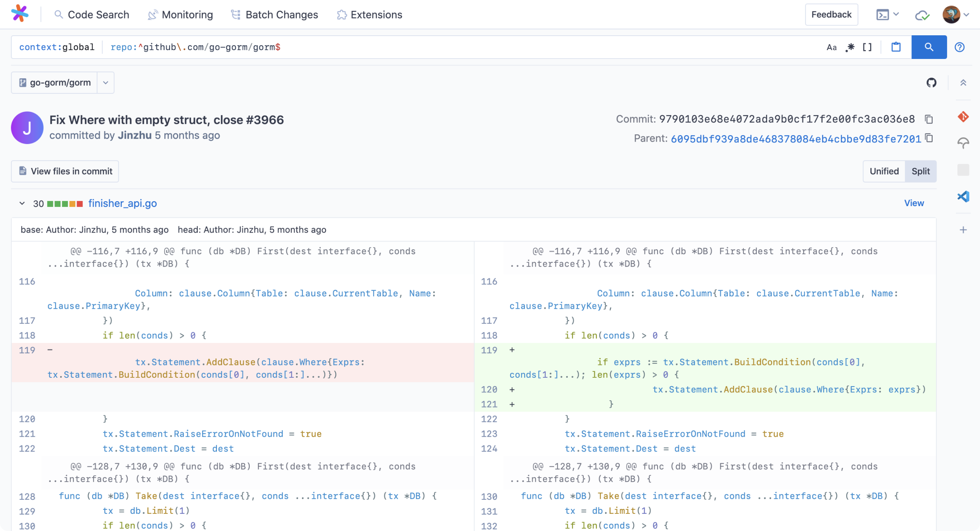The width and height of the screenshot is (980, 531).
Task: Click removed line number 119
Action: click(27, 350)
